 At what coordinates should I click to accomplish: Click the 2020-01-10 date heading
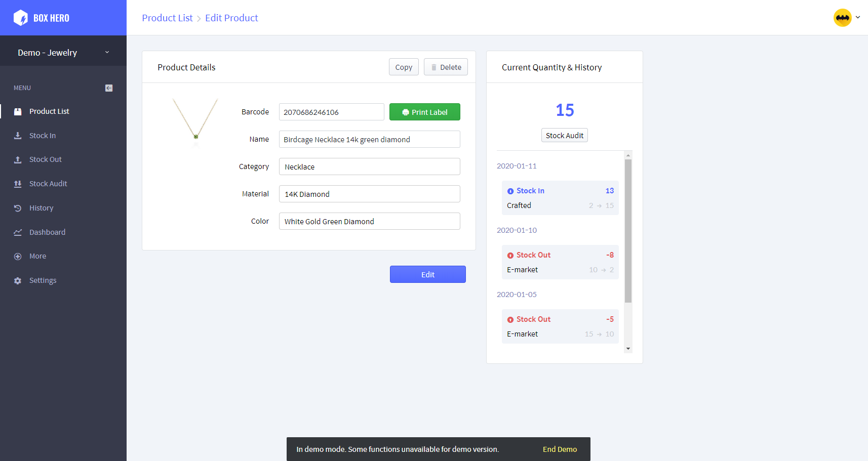(517, 230)
